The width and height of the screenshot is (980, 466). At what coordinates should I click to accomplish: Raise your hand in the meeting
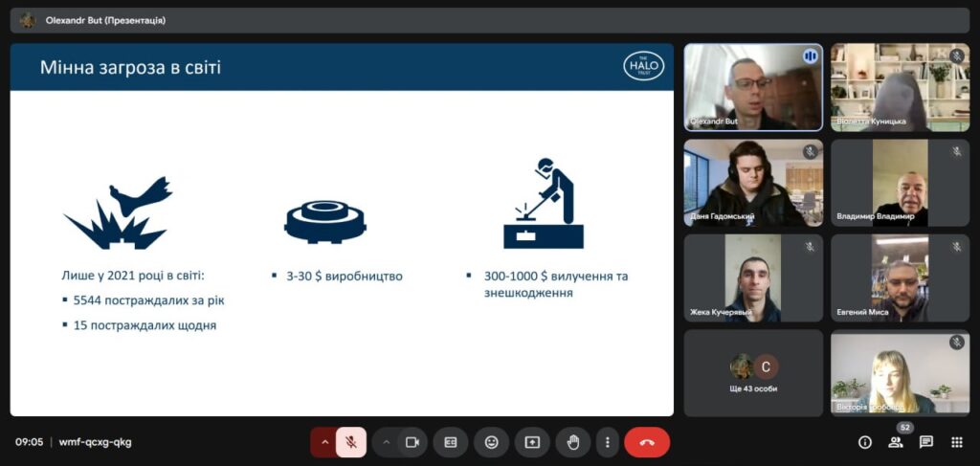(x=573, y=442)
